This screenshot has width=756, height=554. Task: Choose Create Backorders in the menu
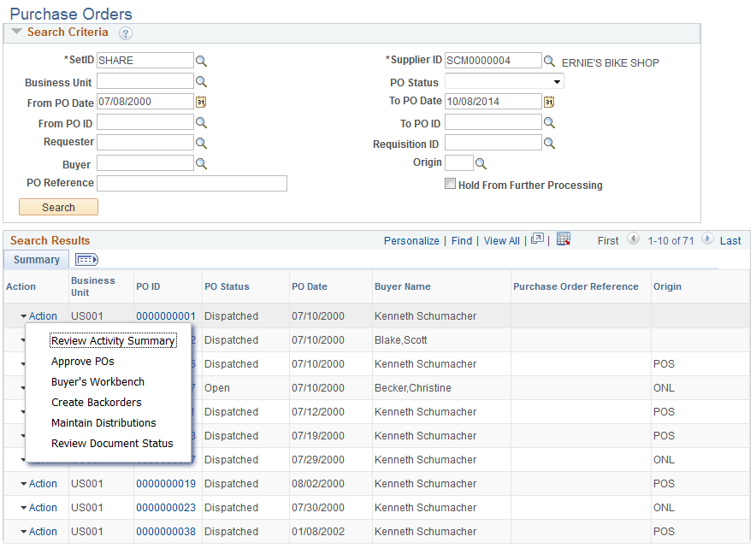96,402
